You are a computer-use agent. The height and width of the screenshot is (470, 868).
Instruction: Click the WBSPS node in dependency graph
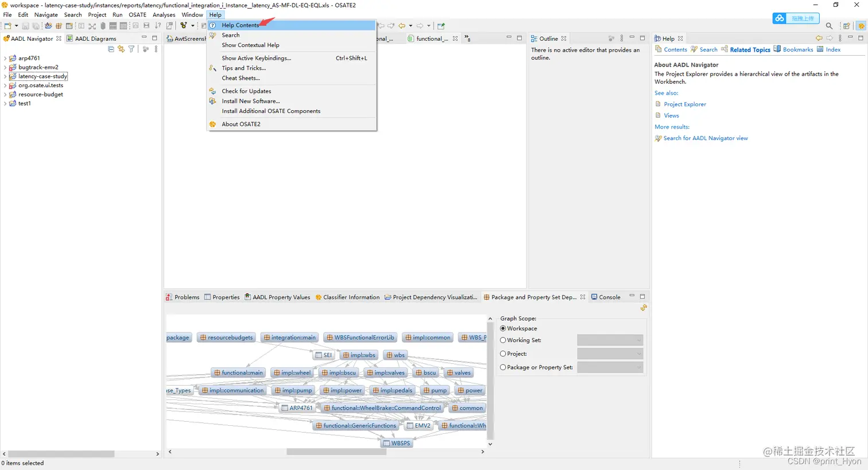pyautogui.click(x=397, y=443)
